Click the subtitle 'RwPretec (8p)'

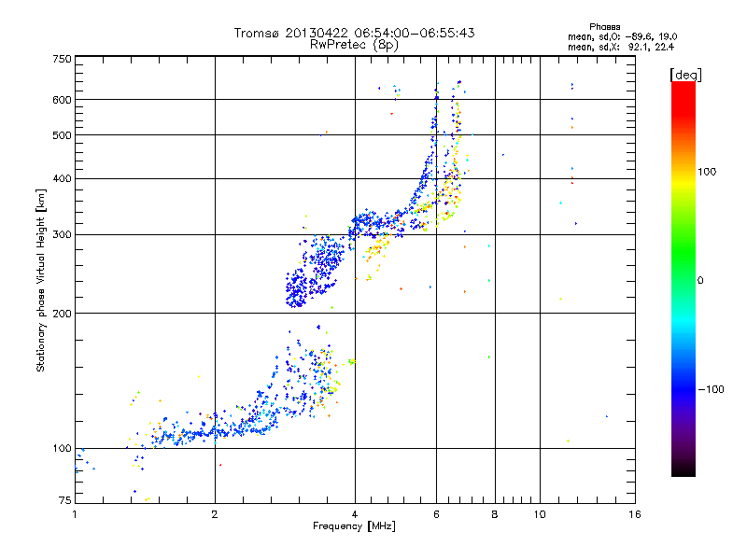point(354,45)
